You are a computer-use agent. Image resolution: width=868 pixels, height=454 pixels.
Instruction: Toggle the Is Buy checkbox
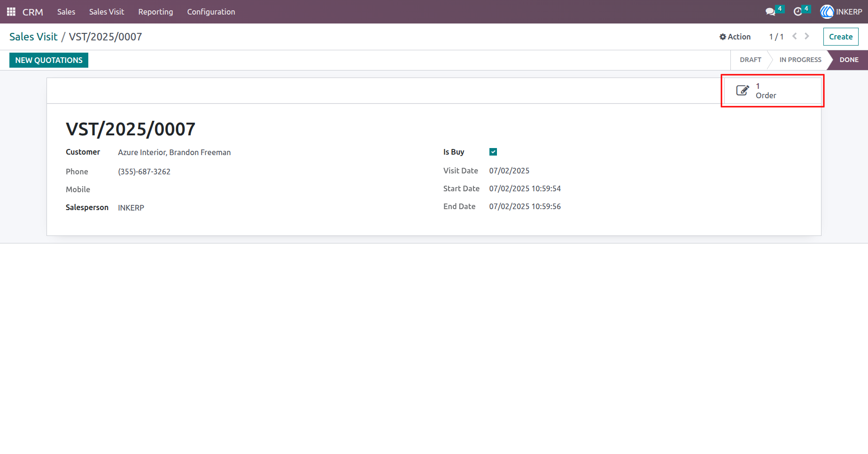[x=493, y=152]
